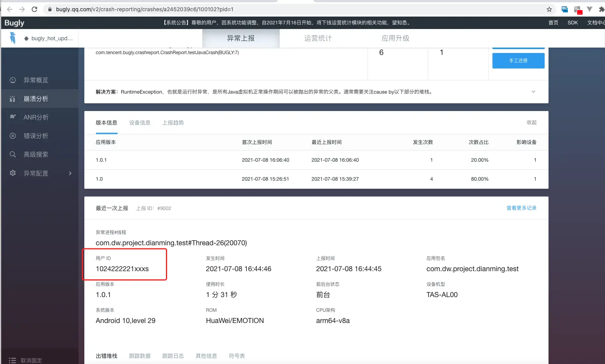Open 高级搜索 magnifier icon
The width and height of the screenshot is (605, 364).
click(13, 154)
